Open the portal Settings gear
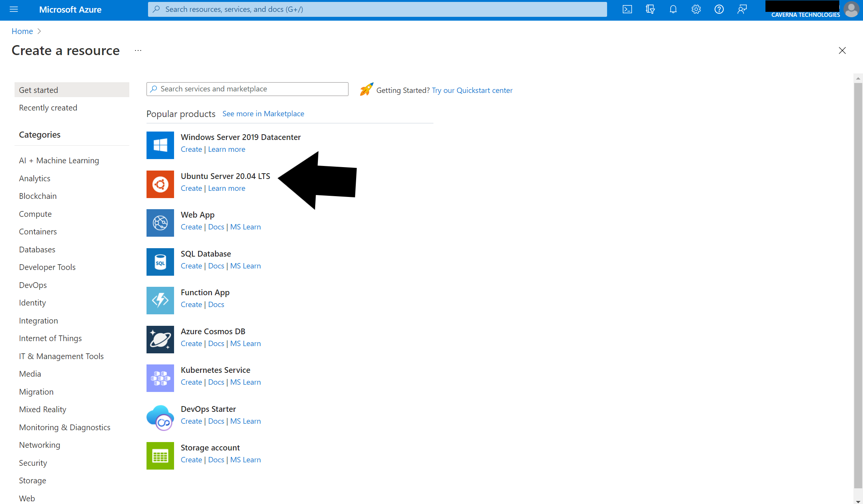Screen dimensions: 863x504 [x=696, y=9]
